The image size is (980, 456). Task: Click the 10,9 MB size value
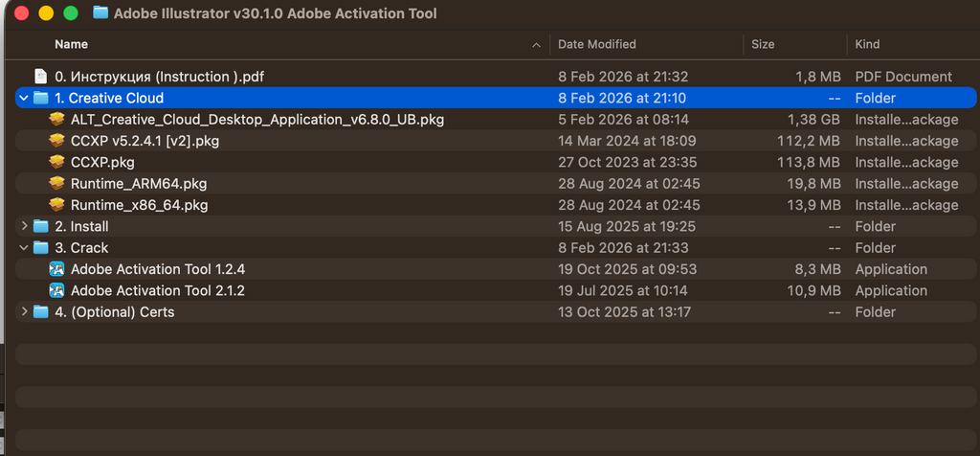pos(814,290)
